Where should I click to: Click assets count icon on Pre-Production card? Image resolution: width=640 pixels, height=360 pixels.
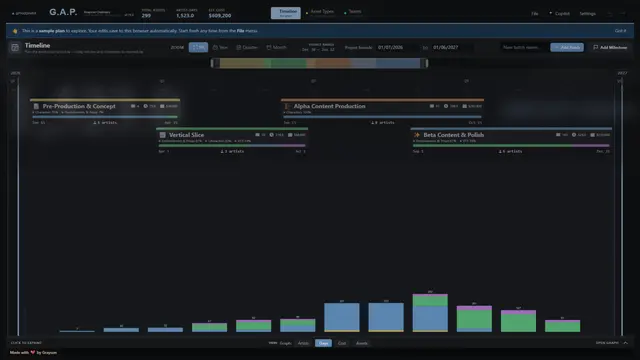pos(133,106)
